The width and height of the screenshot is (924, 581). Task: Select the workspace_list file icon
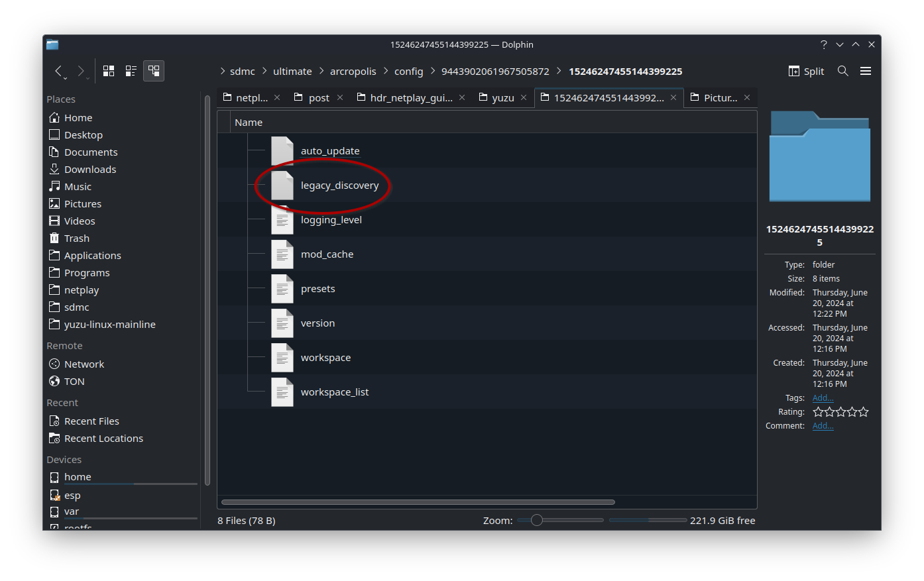(282, 392)
